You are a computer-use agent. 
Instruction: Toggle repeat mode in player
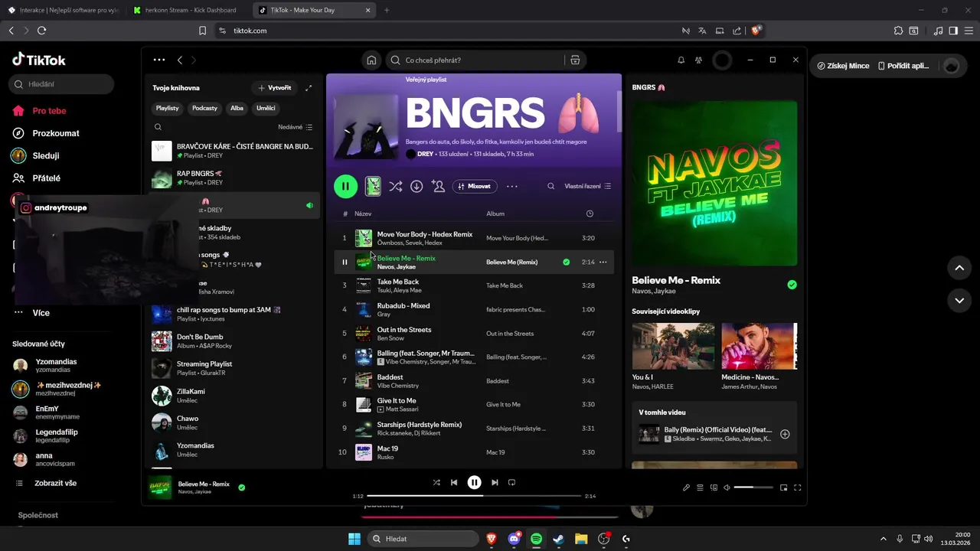pyautogui.click(x=512, y=482)
